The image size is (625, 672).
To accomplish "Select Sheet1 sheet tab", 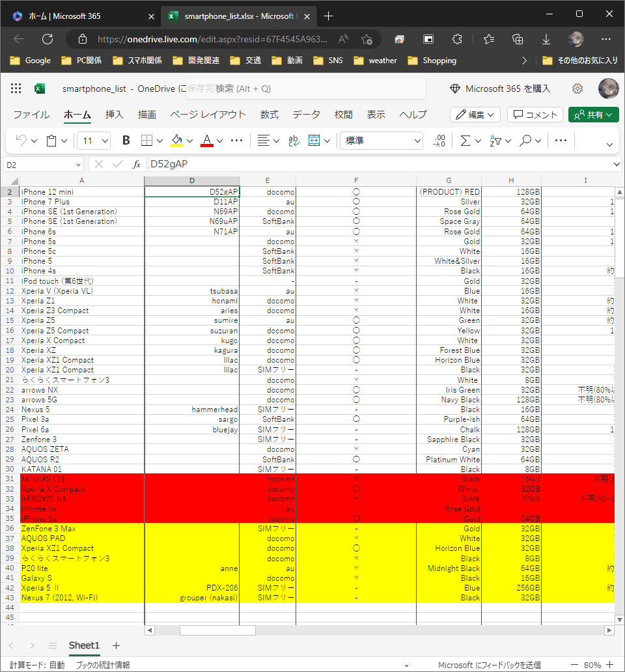I will pos(84,645).
